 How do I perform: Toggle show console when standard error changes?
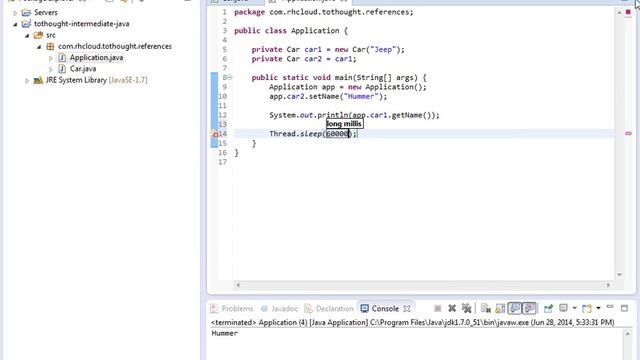point(529,309)
